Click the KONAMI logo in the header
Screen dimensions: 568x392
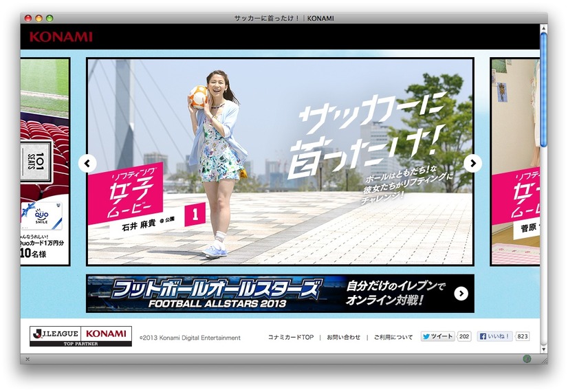(x=61, y=36)
